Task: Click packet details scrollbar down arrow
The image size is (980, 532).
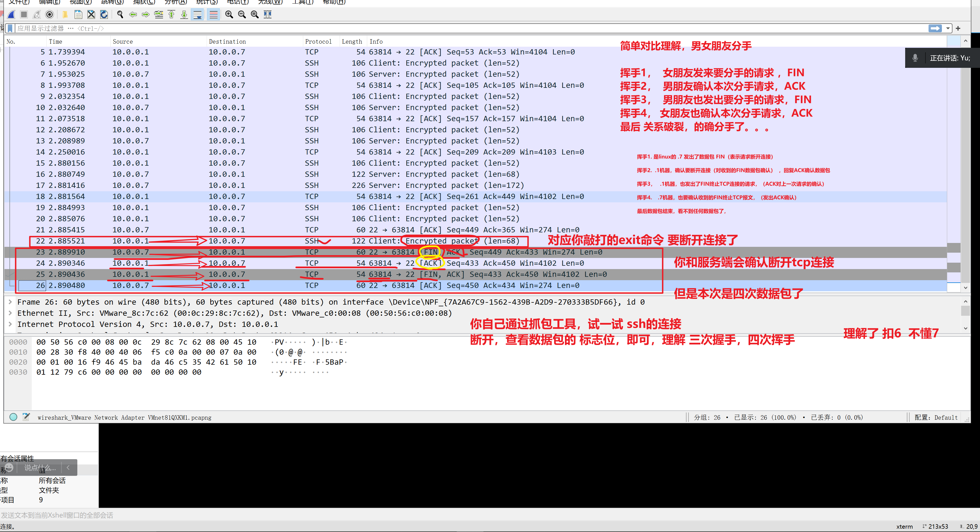Action: (x=965, y=328)
